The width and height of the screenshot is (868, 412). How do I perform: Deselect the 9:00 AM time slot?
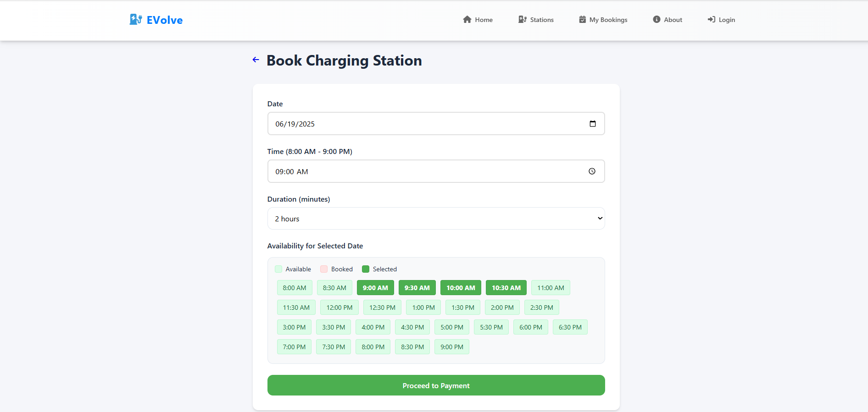(x=375, y=288)
